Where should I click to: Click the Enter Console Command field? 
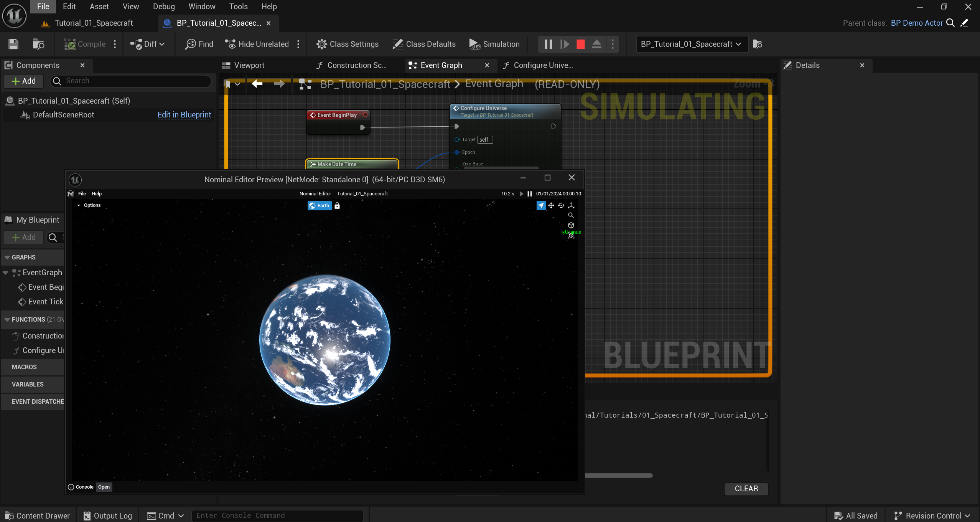(x=277, y=515)
